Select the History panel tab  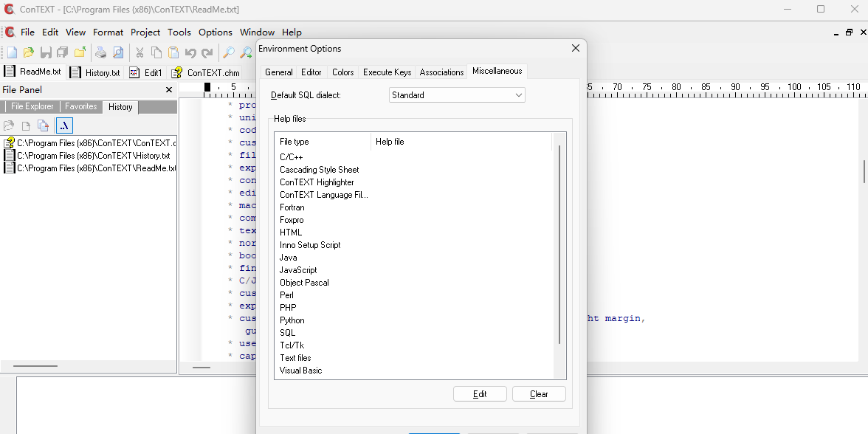[120, 107]
